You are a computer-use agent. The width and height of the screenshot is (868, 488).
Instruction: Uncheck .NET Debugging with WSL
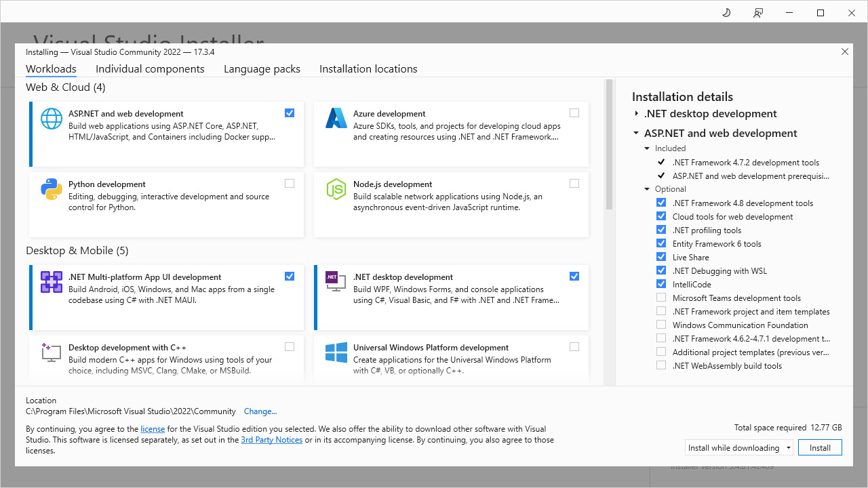tap(661, 270)
